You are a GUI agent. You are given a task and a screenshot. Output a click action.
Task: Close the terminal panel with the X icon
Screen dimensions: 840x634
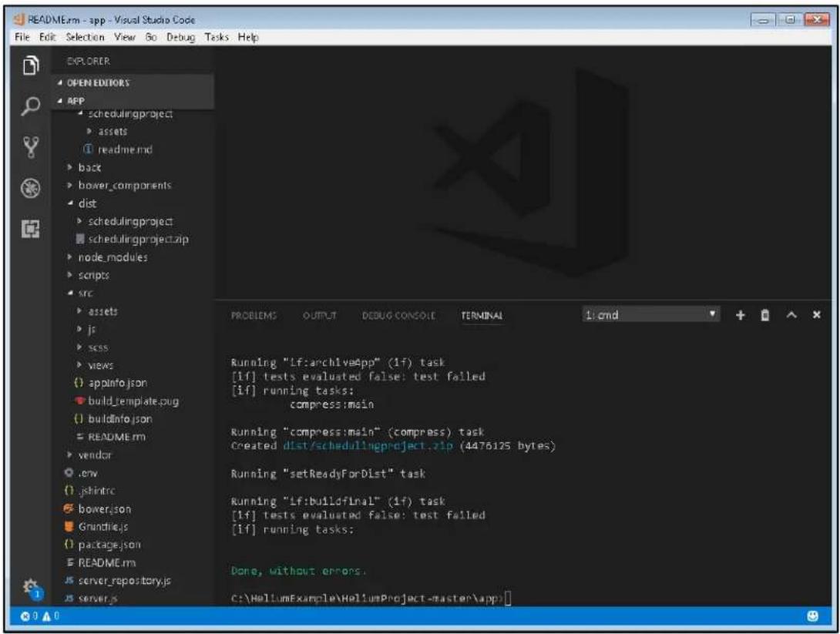click(816, 315)
